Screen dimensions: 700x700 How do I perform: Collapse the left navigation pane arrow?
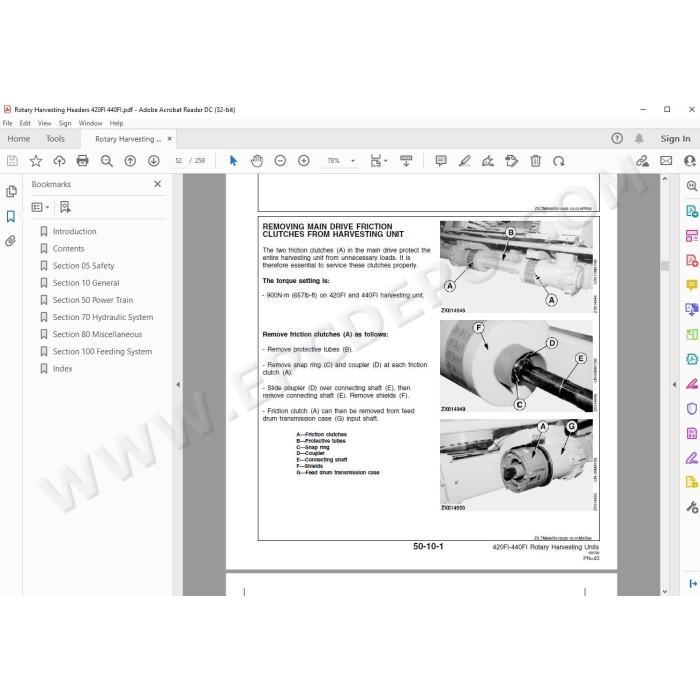(178, 384)
